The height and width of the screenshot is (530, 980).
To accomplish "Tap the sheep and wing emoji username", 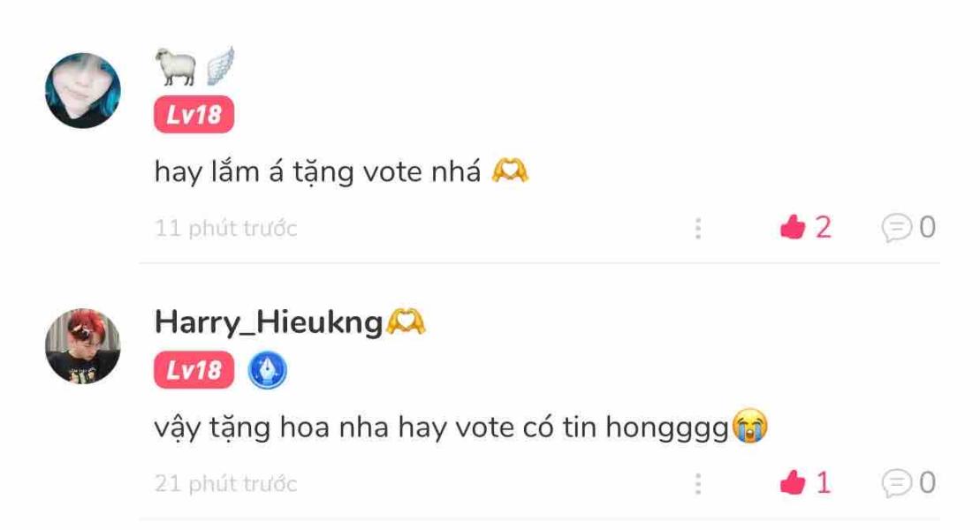I will coord(195,66).
